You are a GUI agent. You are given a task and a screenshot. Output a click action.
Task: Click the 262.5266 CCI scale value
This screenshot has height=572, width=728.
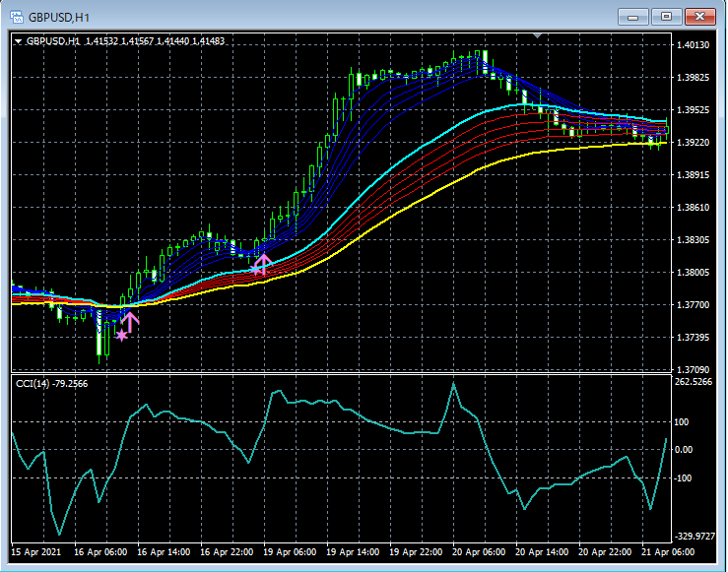point(695,382)
